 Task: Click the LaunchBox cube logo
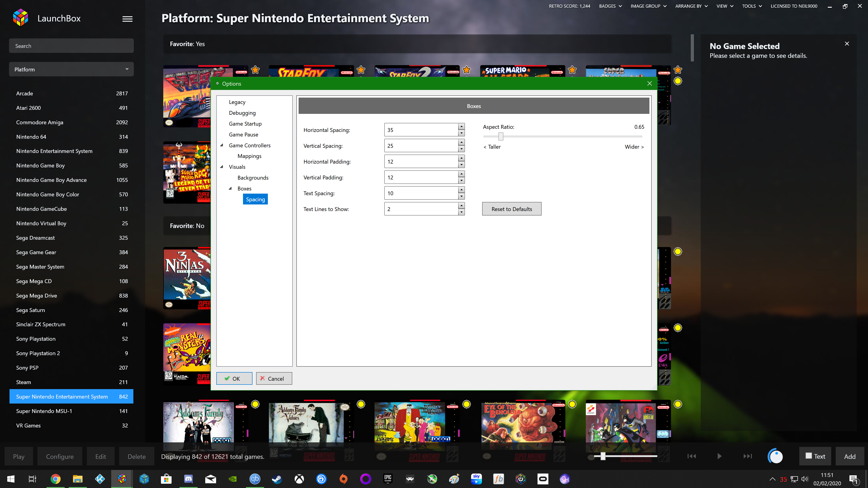(x=21, y=18)
